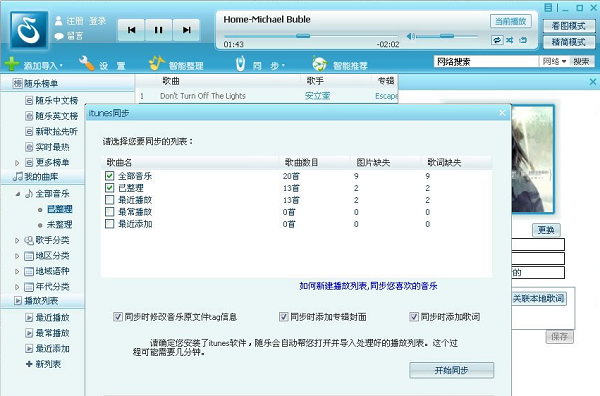
Task: Go back to the previous track
Action: pyautogui.click(x=131, y=30)
